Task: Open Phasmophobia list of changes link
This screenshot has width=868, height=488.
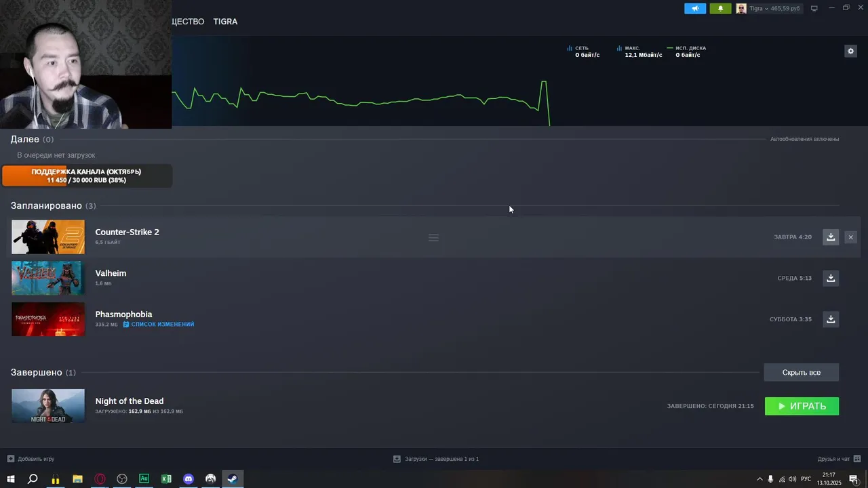Action: pyautogui.click(x=163, y=325)
